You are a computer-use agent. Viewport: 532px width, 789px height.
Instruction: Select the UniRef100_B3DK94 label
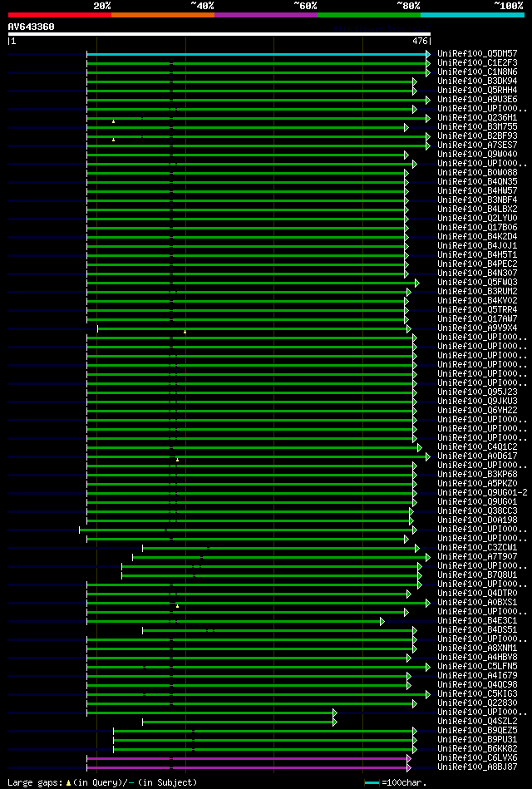(477, 81)
